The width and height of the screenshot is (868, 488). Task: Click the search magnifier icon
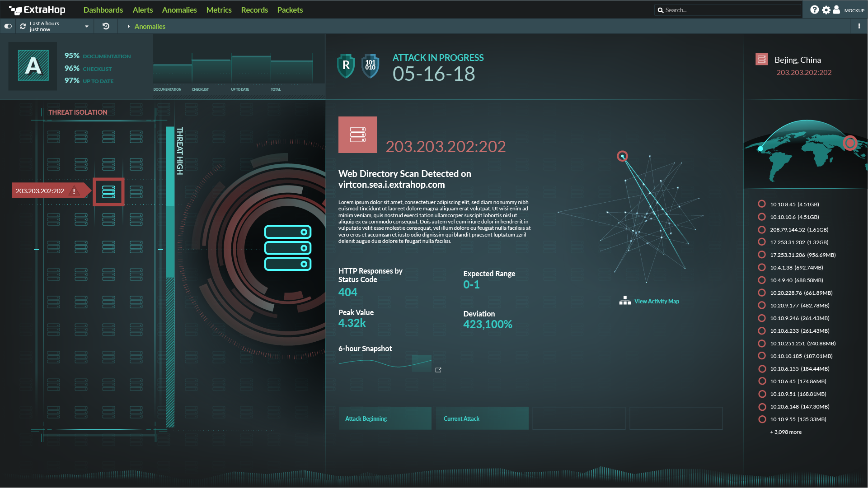[660, 10]
